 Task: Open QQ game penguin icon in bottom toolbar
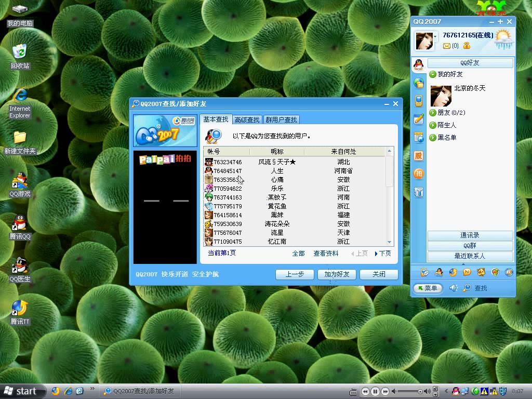pyautogui.click(x=438, y=272)
